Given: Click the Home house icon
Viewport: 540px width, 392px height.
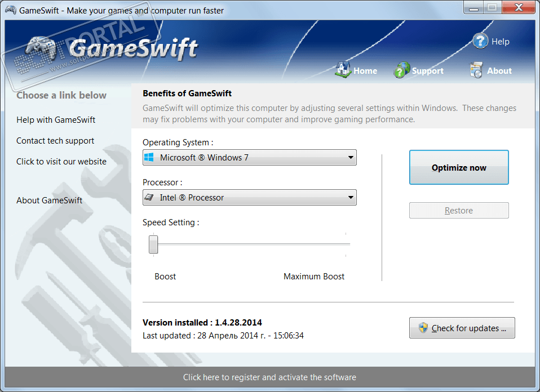Looking at the screenshot, I should point(343,70).
